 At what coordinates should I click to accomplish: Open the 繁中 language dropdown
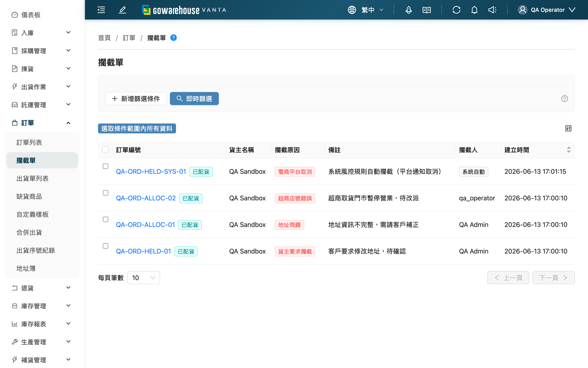pyautogui.click(x=372, y=10)
